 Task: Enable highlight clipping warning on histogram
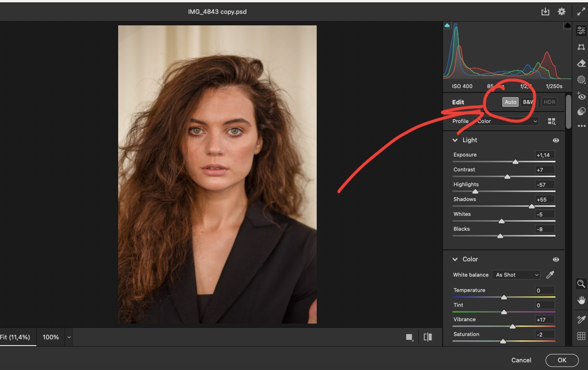[567, 25]
